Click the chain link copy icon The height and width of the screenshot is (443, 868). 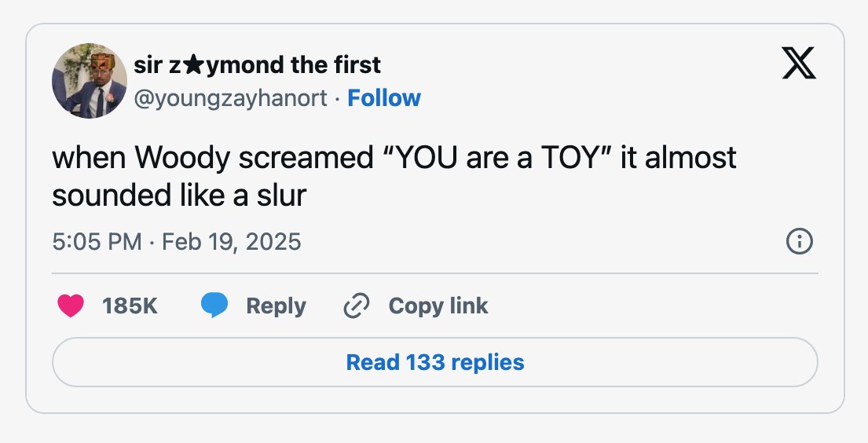click(357, 306)
